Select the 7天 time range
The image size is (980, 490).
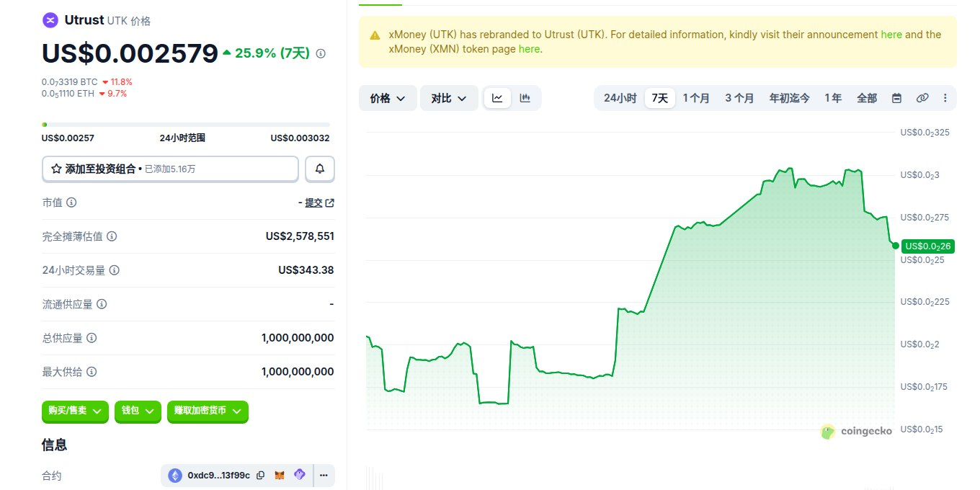[x=660, y=98]
